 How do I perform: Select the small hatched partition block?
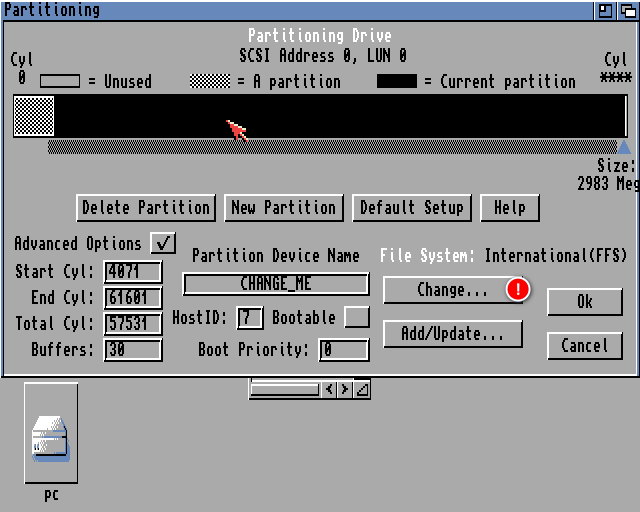(34, 116)
